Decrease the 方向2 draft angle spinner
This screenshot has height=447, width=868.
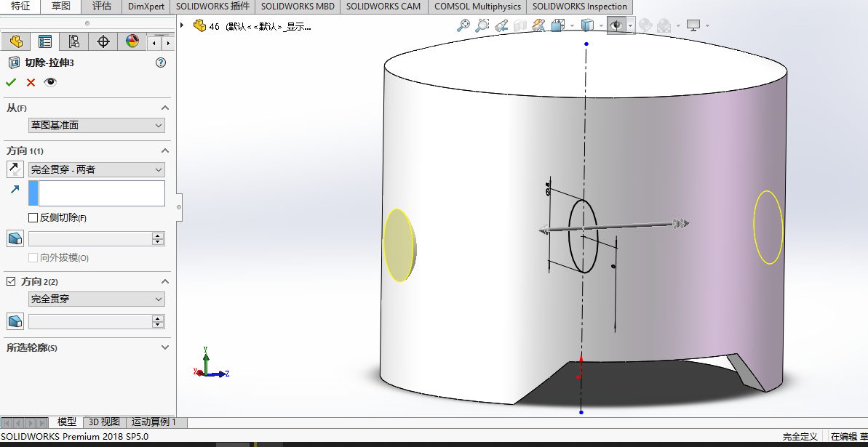coord(159,325)
